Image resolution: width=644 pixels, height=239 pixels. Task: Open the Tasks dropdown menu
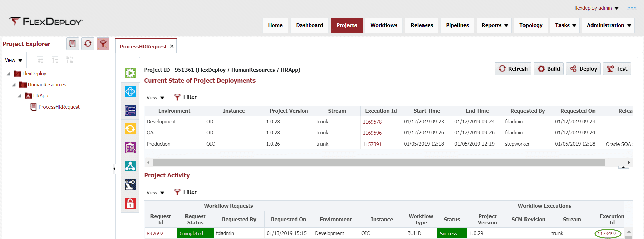pyautogui.click(x=565, y=25)
